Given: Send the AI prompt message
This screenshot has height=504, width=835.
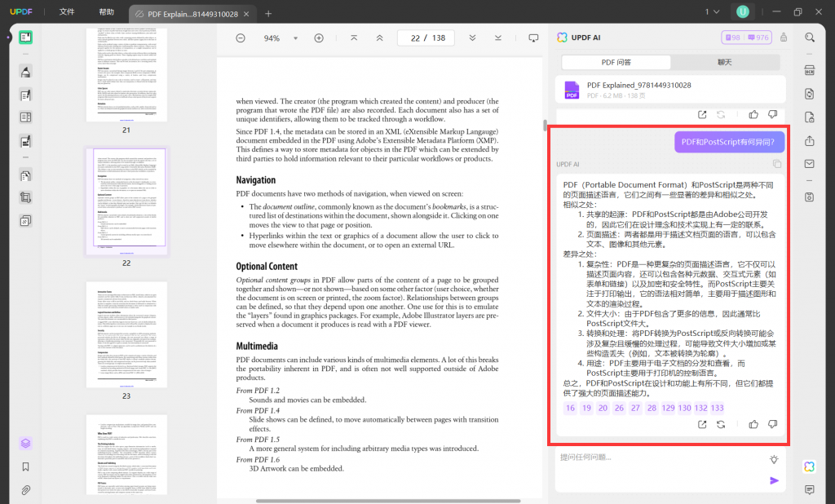Looking at the screenshot, I should (775, 480).
